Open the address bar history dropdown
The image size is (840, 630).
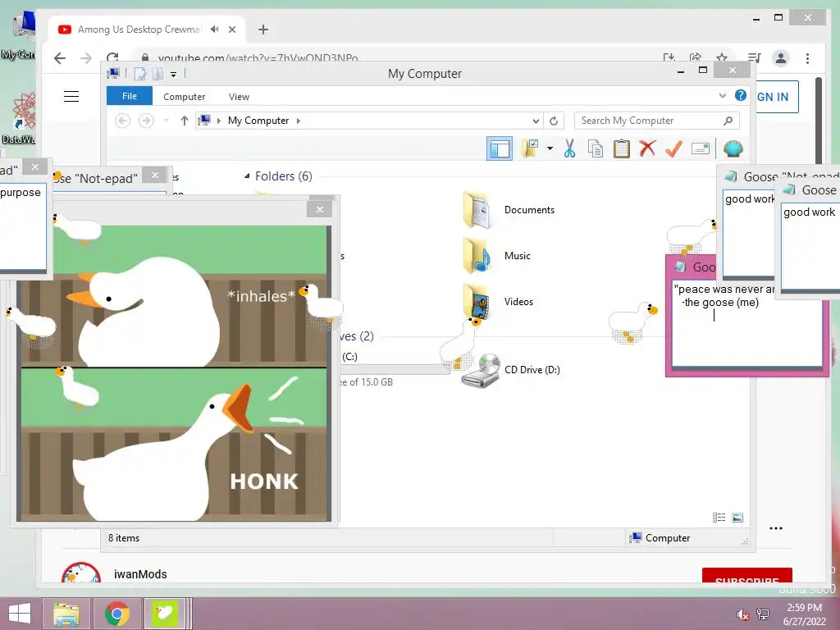tap(536, 121)
